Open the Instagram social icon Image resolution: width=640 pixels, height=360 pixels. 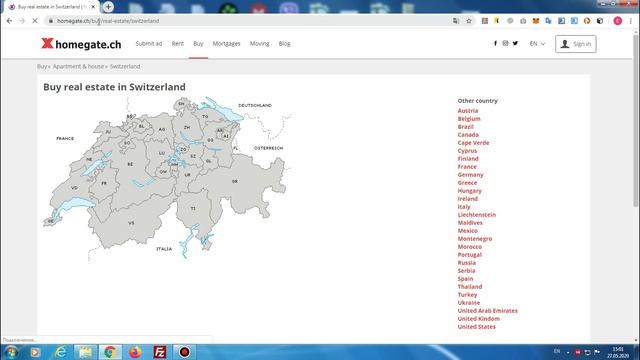505,43
